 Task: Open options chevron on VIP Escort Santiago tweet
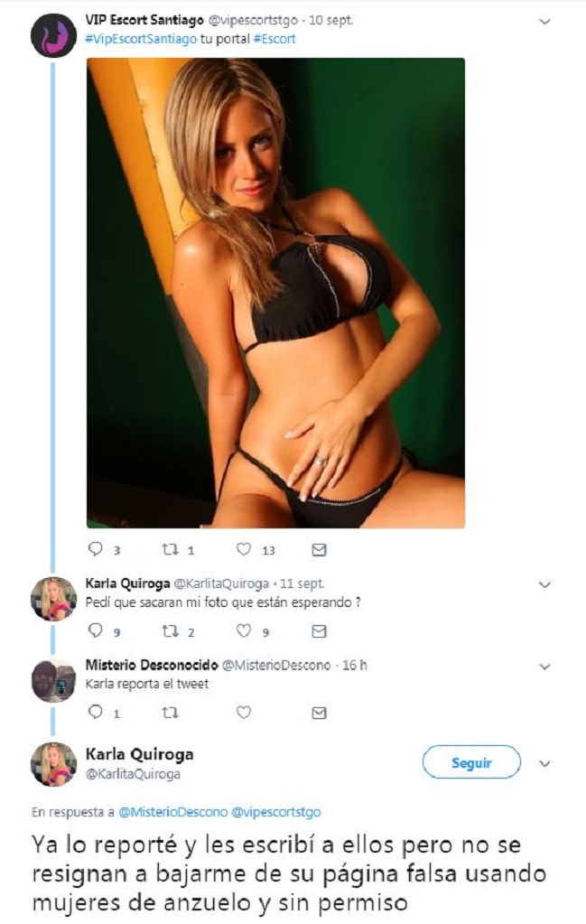click(544, 20)
